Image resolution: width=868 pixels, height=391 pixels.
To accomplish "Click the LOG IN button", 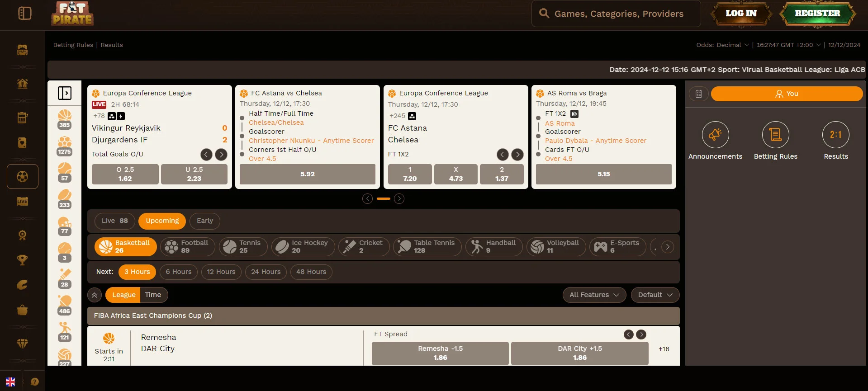I will pos(741,14).
